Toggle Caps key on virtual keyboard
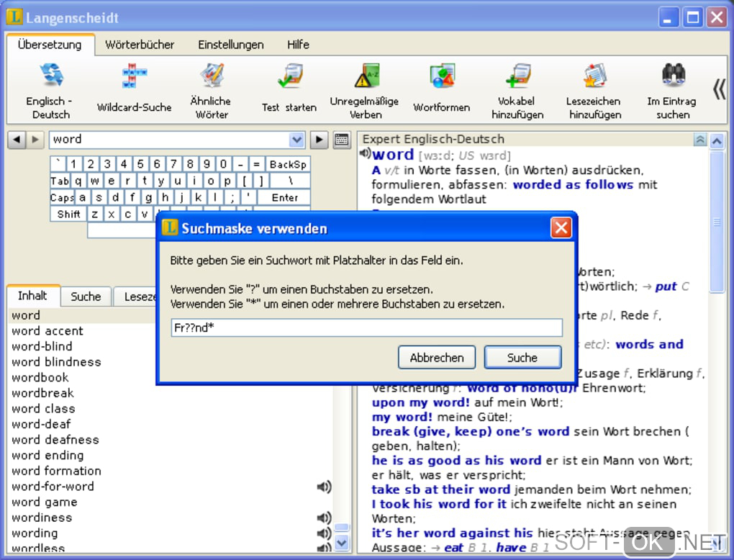The image size is (734, 560). click(x=62, y=198)
